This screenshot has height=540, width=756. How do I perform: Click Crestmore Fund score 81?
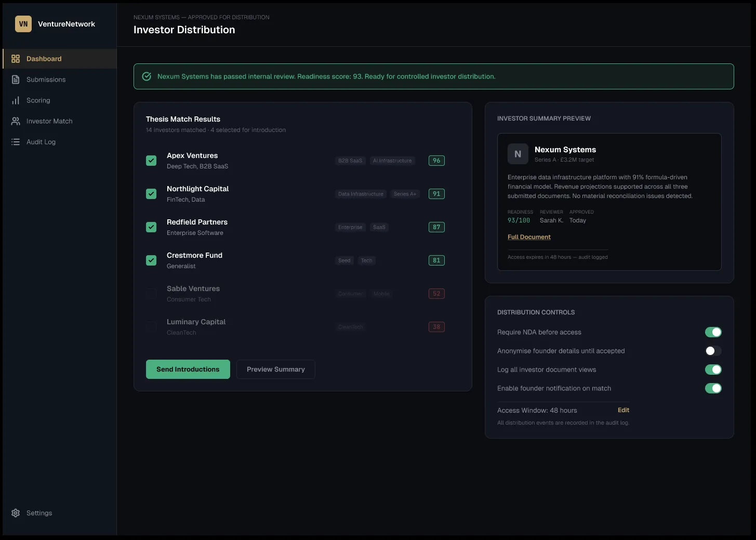tap(436, 260)
